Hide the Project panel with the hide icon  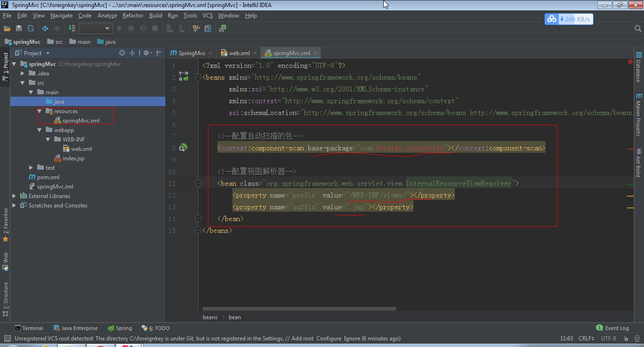coord(159,53)
